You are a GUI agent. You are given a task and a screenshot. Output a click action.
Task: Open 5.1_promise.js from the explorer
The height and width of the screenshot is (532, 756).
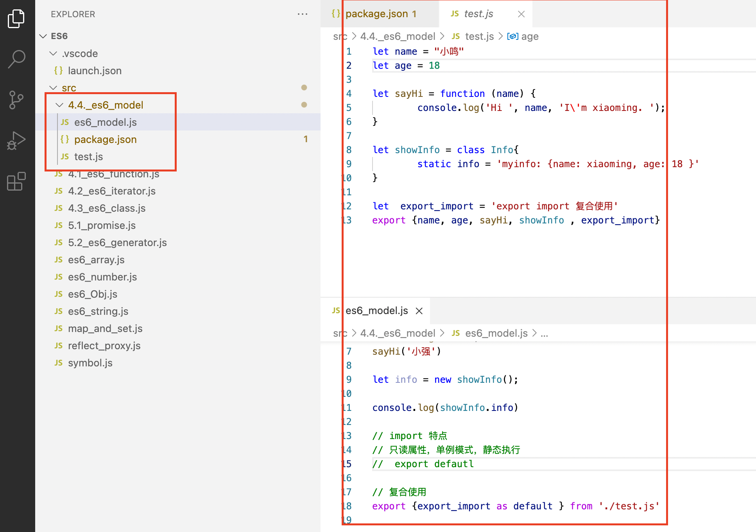(x=102, y=225)
